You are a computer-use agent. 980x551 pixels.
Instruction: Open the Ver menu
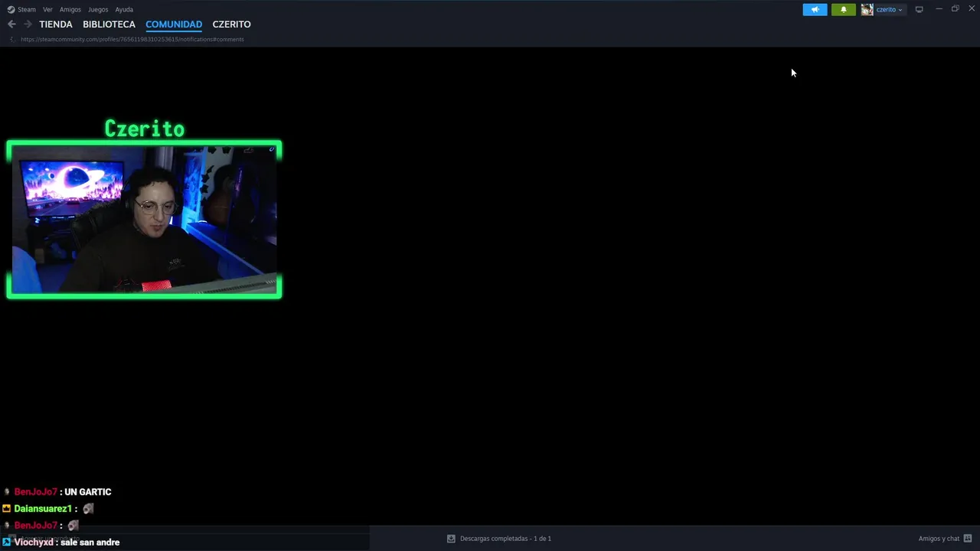point(47,9)
